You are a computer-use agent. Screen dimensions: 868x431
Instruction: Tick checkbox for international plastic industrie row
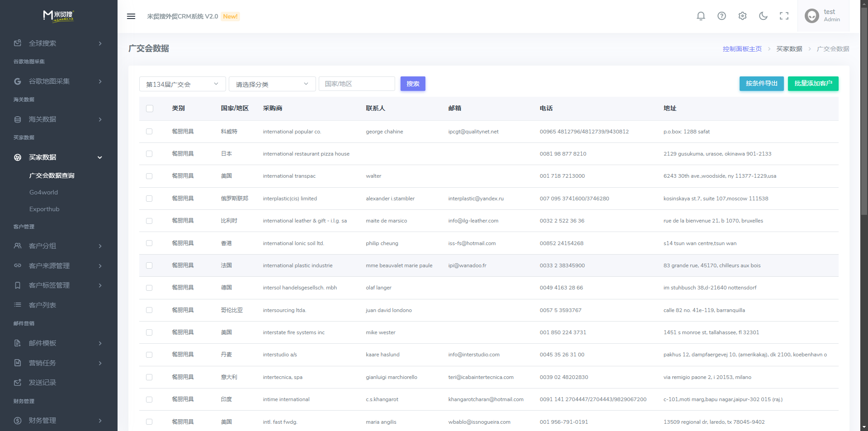149,265
